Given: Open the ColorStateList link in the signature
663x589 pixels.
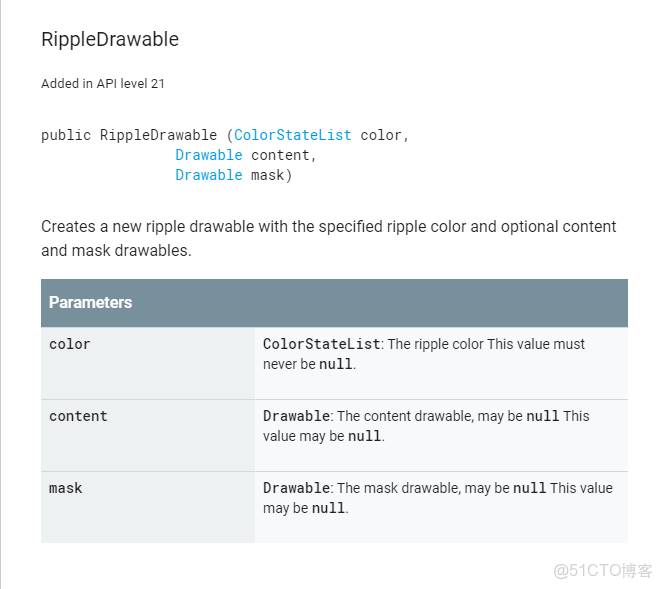Looking at the screenshot, I should point(292,135).
